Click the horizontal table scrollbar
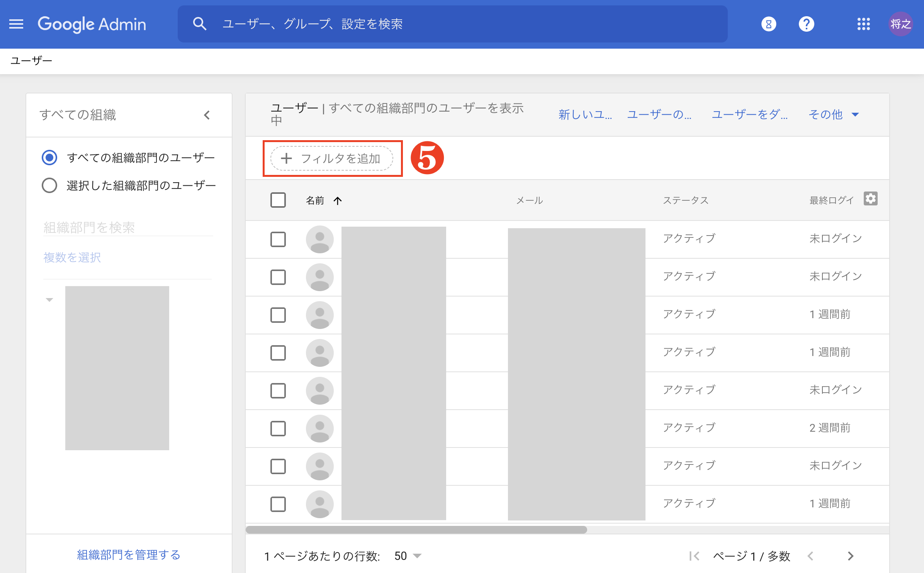 tap(416, 529)
